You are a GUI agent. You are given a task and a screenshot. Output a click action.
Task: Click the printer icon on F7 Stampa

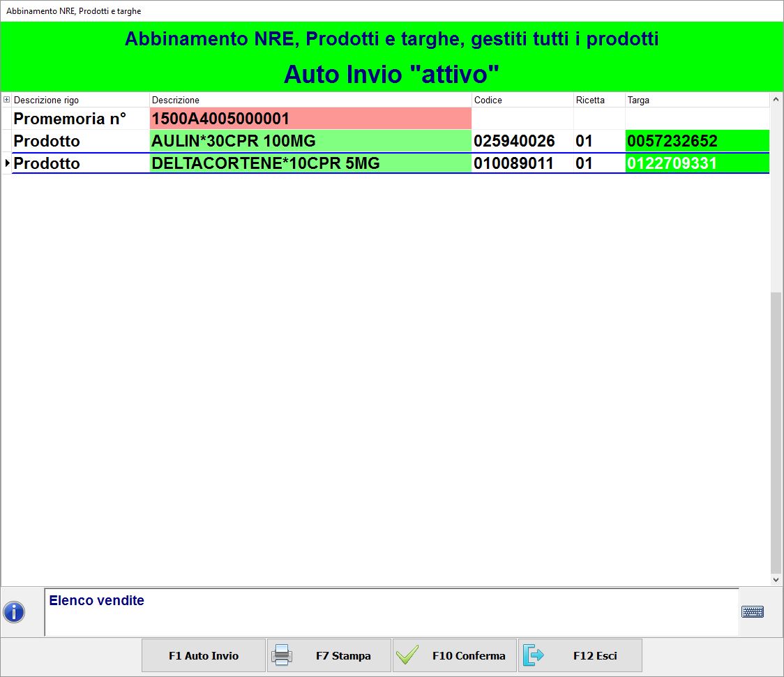click(281, 655)
